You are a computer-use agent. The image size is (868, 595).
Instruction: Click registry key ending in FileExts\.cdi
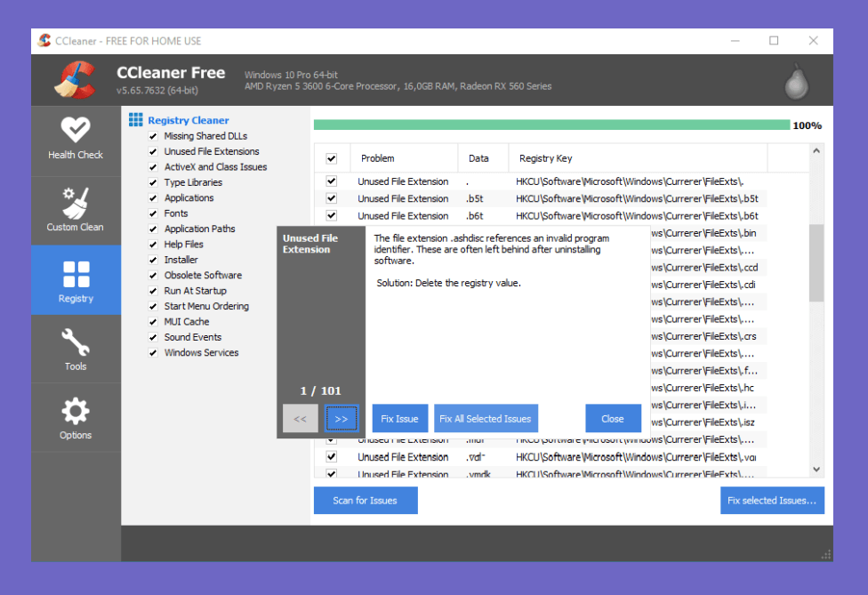pyautogui.click(x=703, y=285)
